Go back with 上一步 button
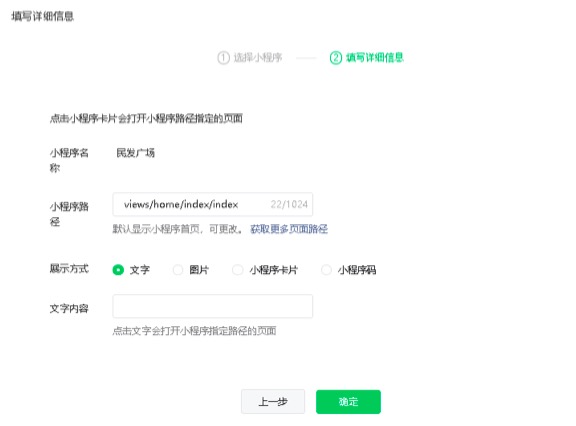This screenshot has width=576, height=426. click(x=273, y=402)
